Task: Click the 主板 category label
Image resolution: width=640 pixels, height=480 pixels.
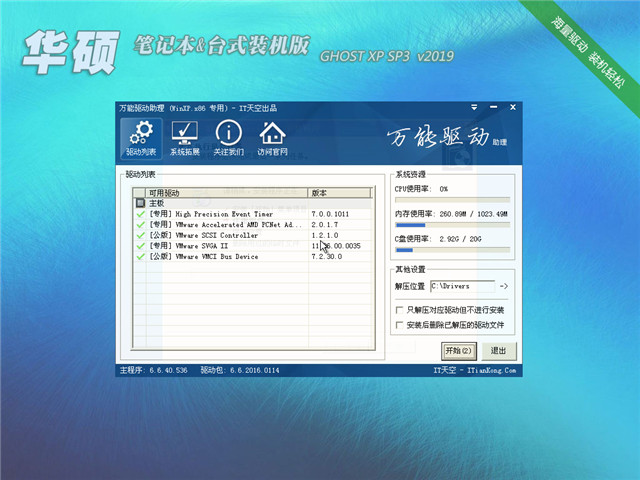Action: pyautogui.click(x=156, y=203)
